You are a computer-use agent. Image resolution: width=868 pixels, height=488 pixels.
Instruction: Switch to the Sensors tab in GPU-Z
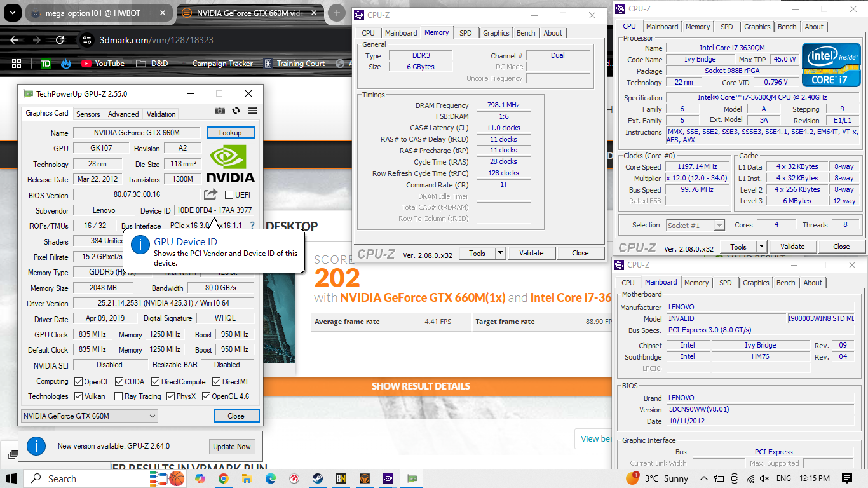tap(88, 114)
